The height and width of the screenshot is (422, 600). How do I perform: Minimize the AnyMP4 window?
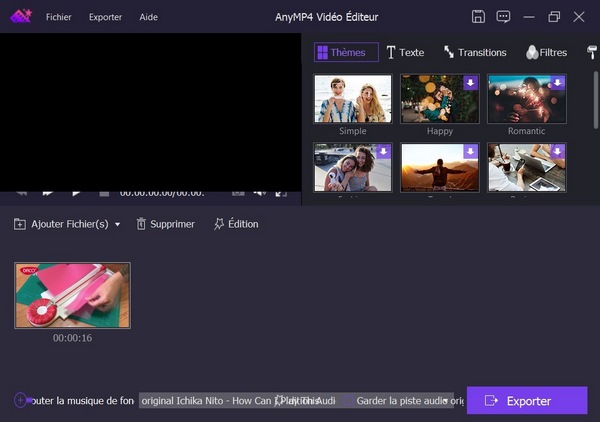pos(529,17)
